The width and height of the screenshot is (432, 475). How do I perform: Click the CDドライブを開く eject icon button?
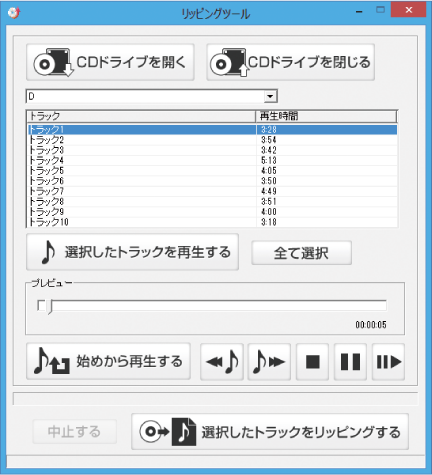[110, 62]
